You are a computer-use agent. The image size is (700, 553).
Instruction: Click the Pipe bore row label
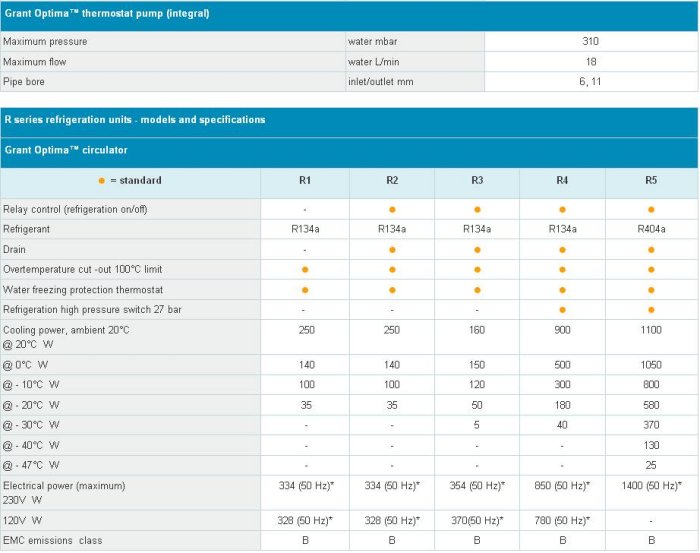pos(24,81)
